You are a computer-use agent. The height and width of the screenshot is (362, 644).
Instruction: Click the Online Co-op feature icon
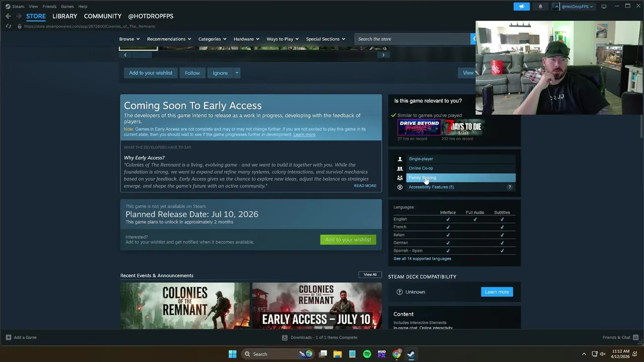coord(400,168)
